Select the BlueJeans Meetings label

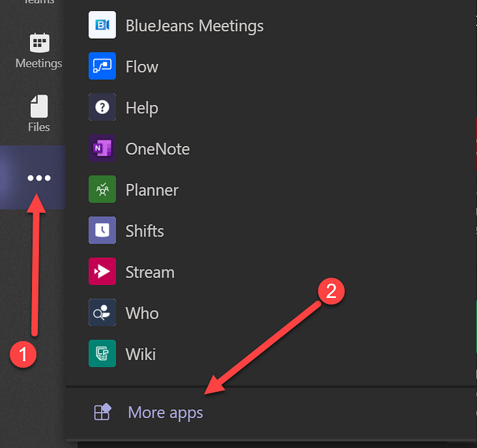[195, 25]
